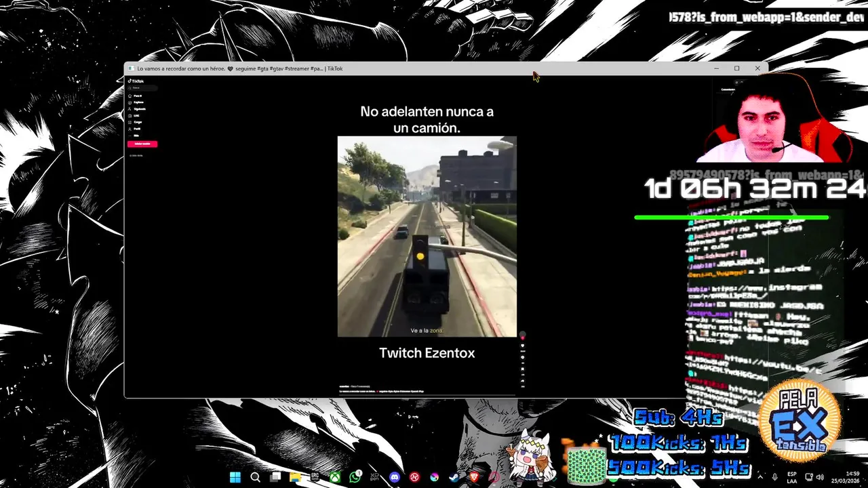Open the Cargar upload item
Screen dimensions: 868x488
coord(136,122)
